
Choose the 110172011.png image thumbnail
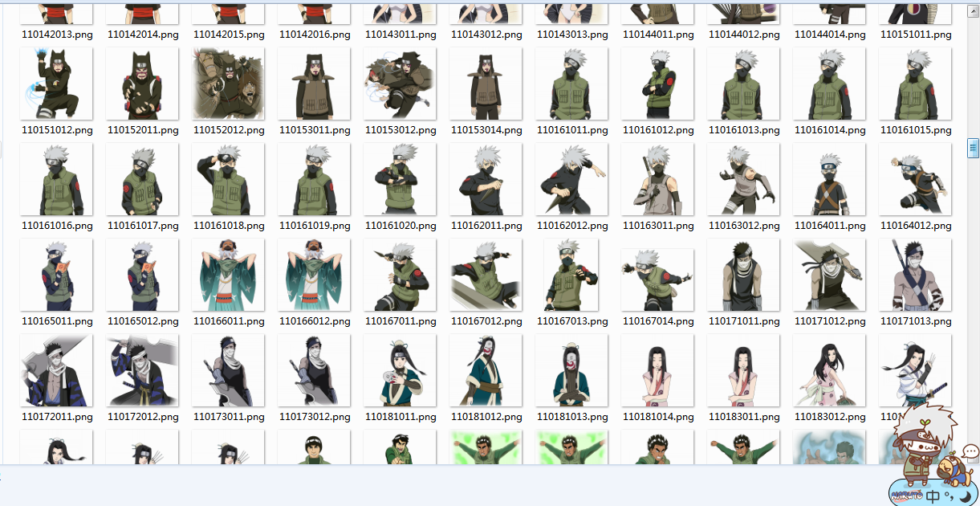click(x=56, y=371)
